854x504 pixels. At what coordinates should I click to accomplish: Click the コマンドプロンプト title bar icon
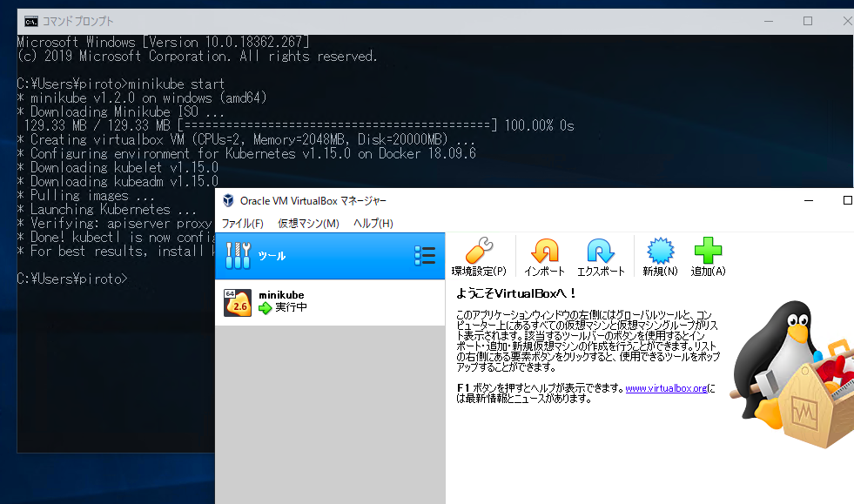click(x=30, y=21)
